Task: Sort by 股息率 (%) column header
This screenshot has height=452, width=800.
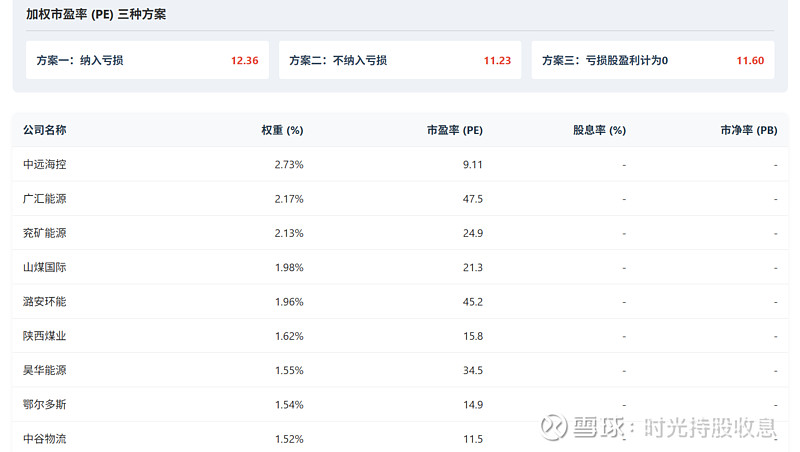Action: (599, 130)
